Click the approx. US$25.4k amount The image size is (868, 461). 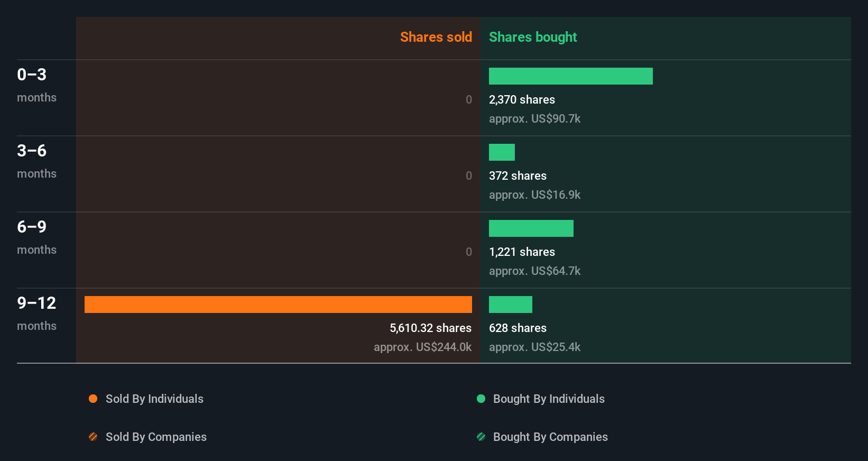(534, 347)
